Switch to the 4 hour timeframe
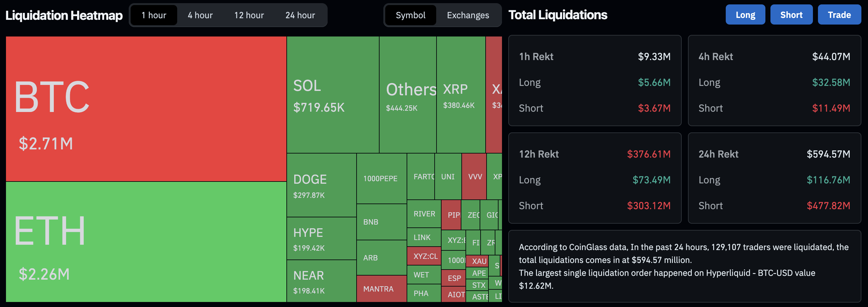 [200, 15]
